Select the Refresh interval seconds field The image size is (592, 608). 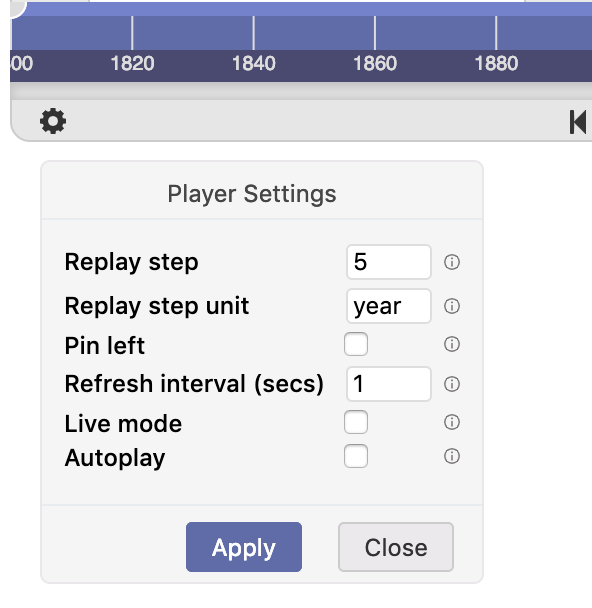pyautogui.click(x=389, y=384)
